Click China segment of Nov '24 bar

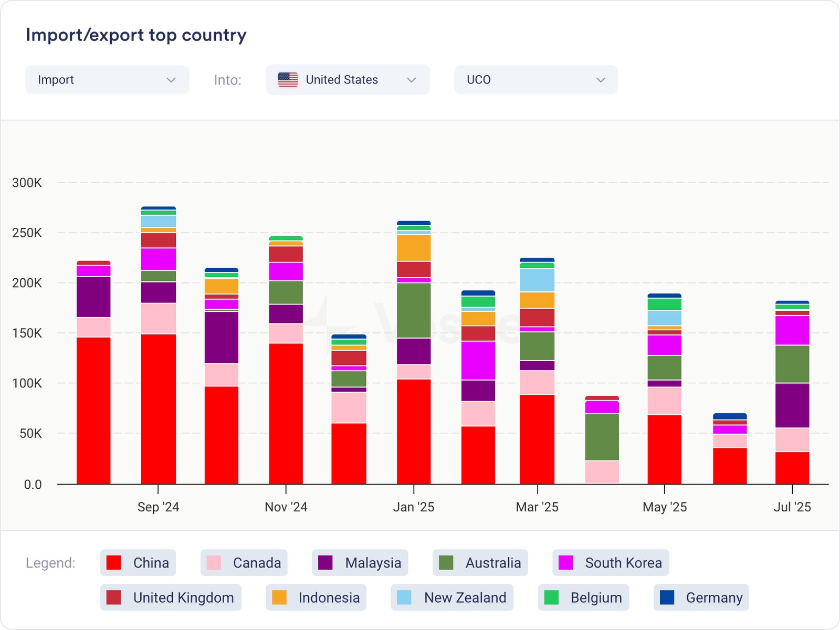tap(286, 414)
